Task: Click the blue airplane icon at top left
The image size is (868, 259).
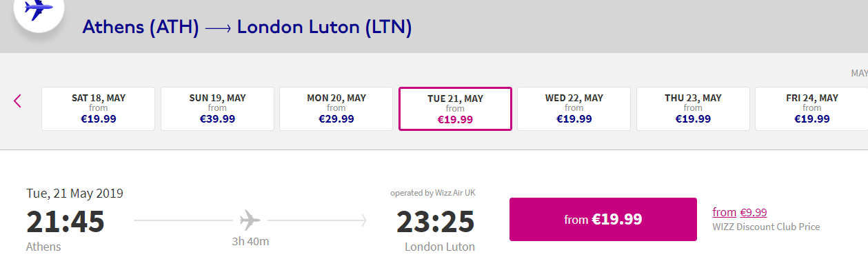Action: [39, 10]
